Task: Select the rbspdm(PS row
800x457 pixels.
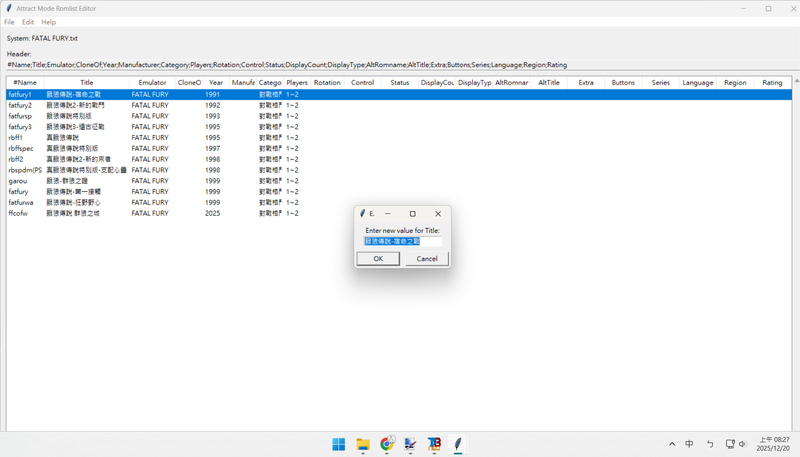Action: click(x=399, y=170)
